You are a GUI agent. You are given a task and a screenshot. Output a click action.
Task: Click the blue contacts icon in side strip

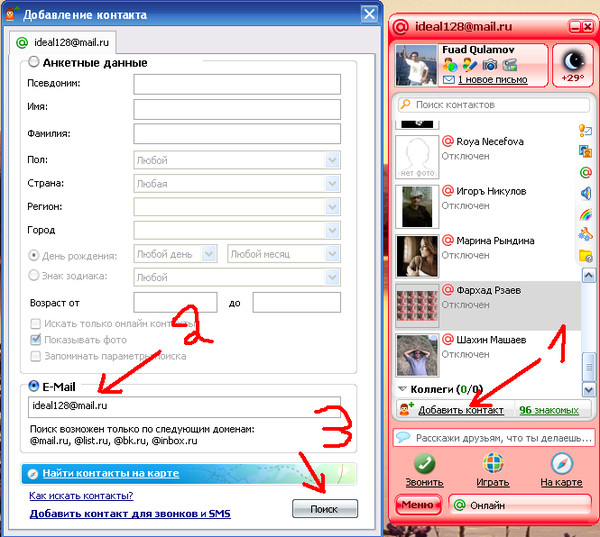(585, 152)
